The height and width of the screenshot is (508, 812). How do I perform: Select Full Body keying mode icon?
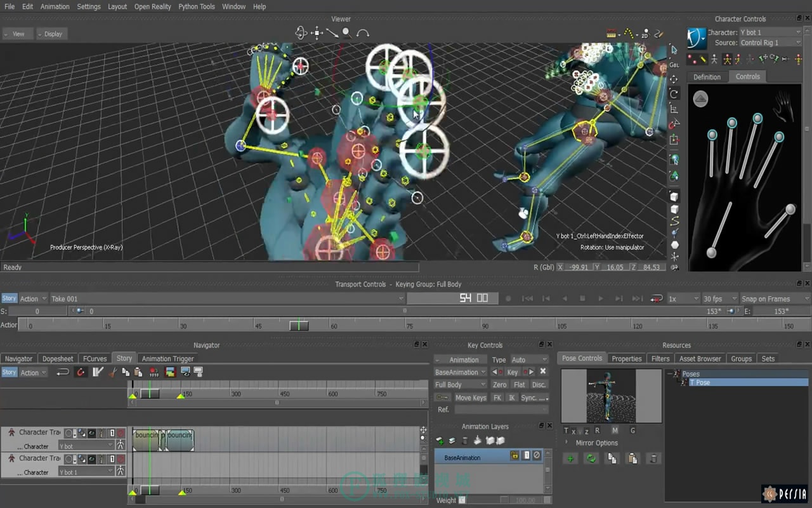(x=727, y=59)
